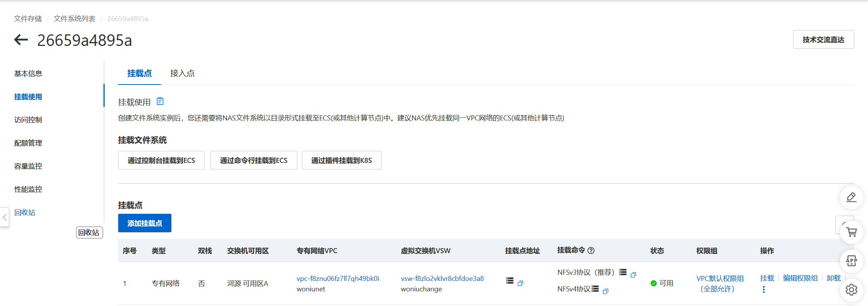
Task: Select 挂载使用 in the side menu
Action: point(28,96)
